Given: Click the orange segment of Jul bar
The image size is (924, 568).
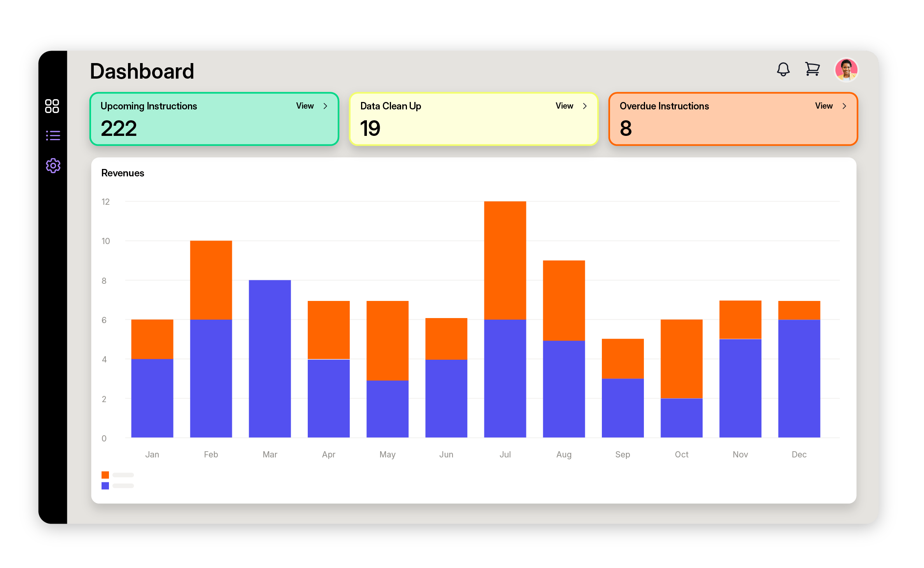Looking at the screenshot, I should click(x=505, y=260).
